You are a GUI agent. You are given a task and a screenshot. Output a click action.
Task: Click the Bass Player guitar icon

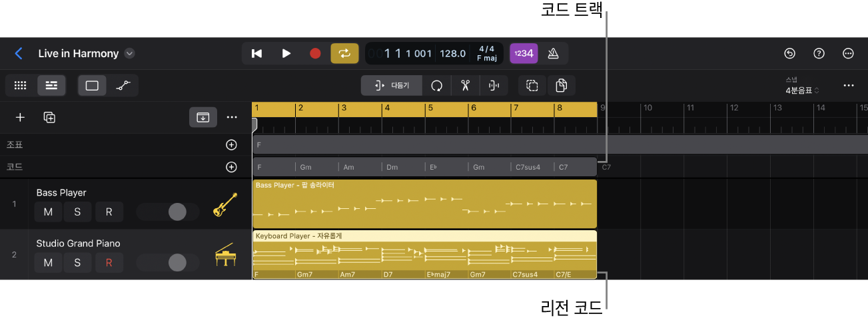(225, 204)
